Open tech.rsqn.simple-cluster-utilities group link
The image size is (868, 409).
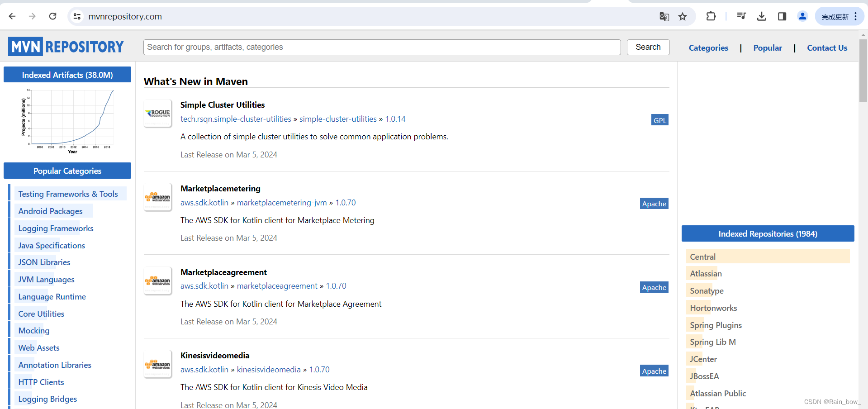[236, 119]
